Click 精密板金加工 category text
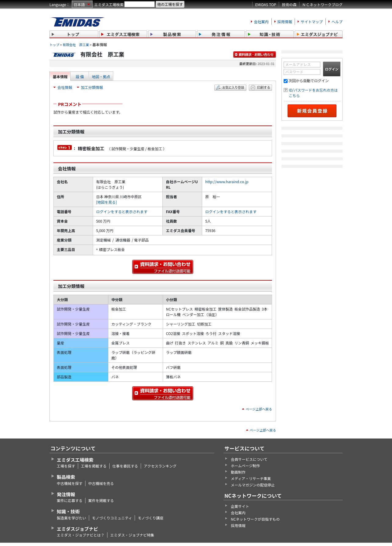Screen dimensions: 392x546 [91, 149]
